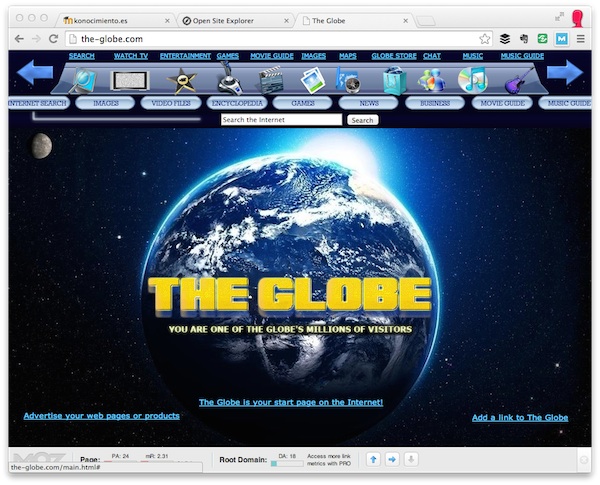Open the 'Advertise your web pages or products' link
This screenshot has height=485, width=600.
[101, 416]
